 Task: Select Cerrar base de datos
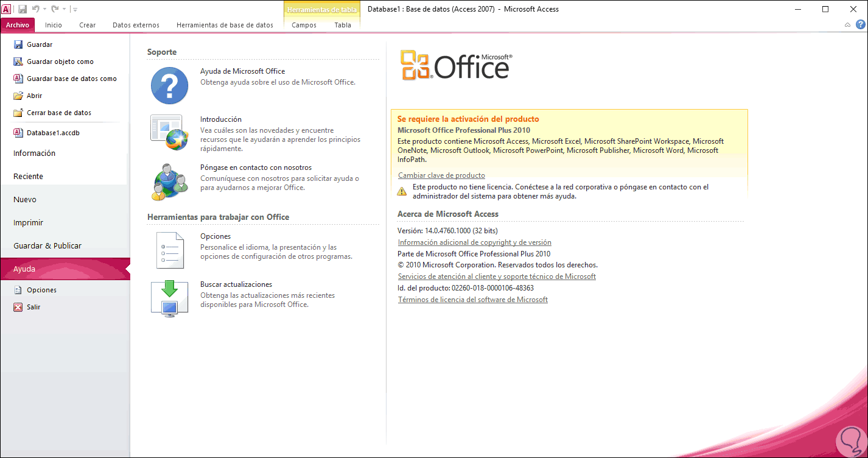(x=52, y=113)
